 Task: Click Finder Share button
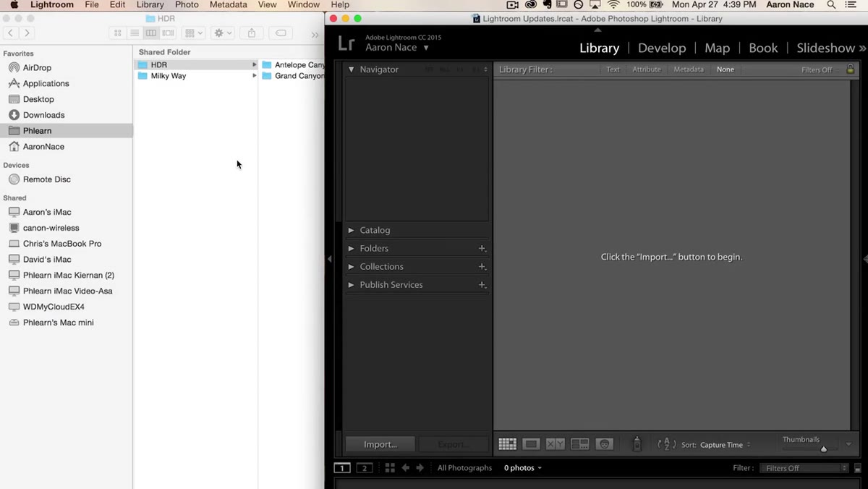pos(252,33)
